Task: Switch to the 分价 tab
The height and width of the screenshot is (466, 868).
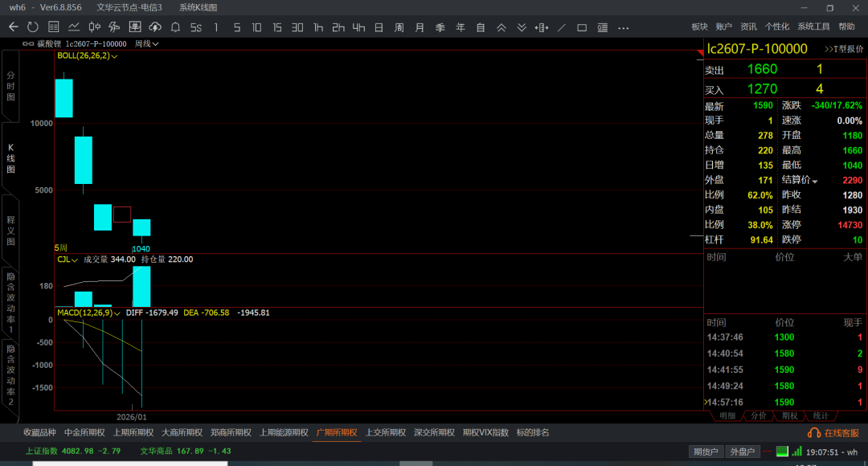Action: (x=759, y=415)
